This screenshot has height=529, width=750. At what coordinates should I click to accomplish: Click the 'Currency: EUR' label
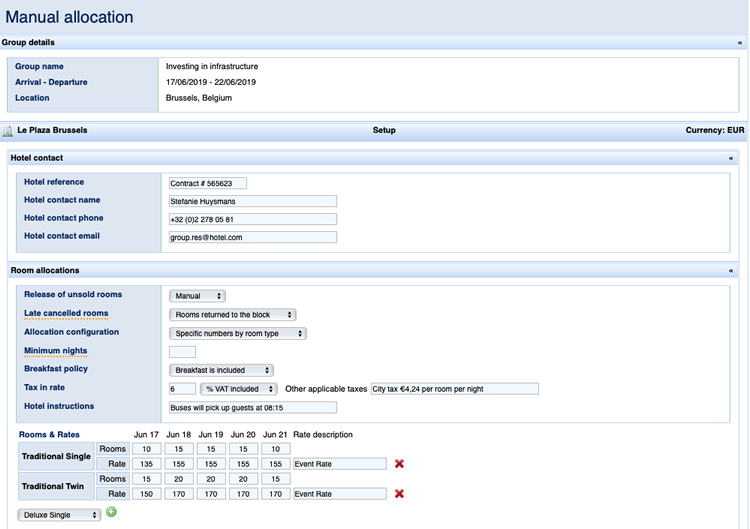click(x=715, y=130)
